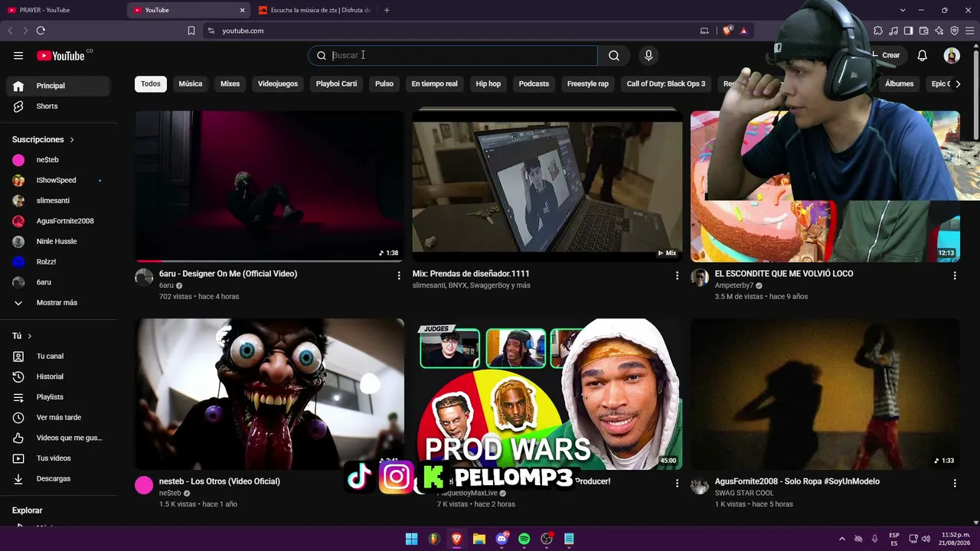Bookmark this page with the bookmark icon

tap(191, 31)
